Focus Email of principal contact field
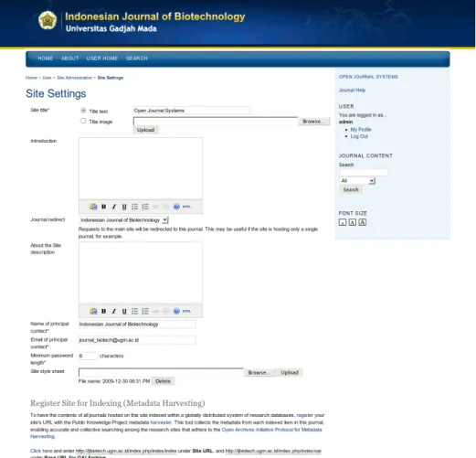This screenshot has width=476, height=458. (137, 340)
